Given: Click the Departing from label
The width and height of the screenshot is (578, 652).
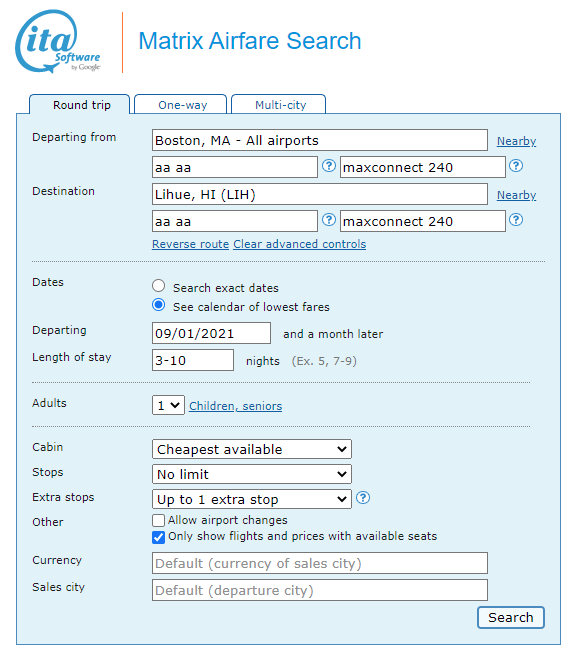Looking at the screenshot, I should 74,137.
